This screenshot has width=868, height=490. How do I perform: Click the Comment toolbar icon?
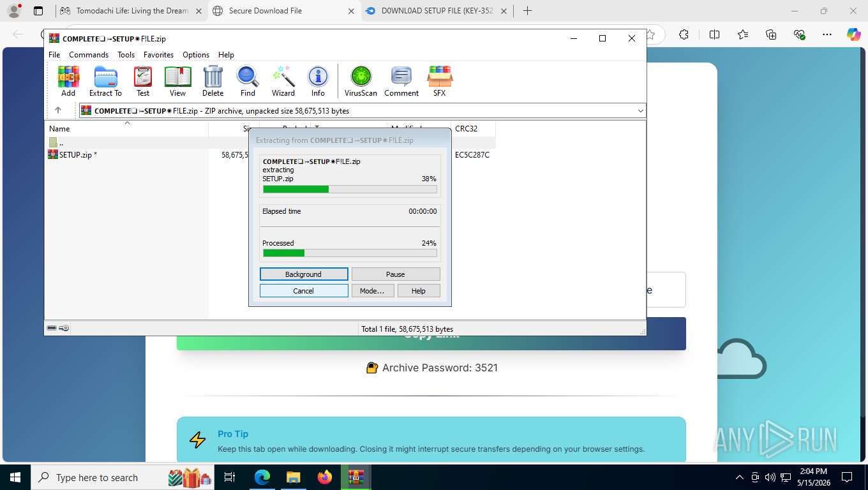401,81
